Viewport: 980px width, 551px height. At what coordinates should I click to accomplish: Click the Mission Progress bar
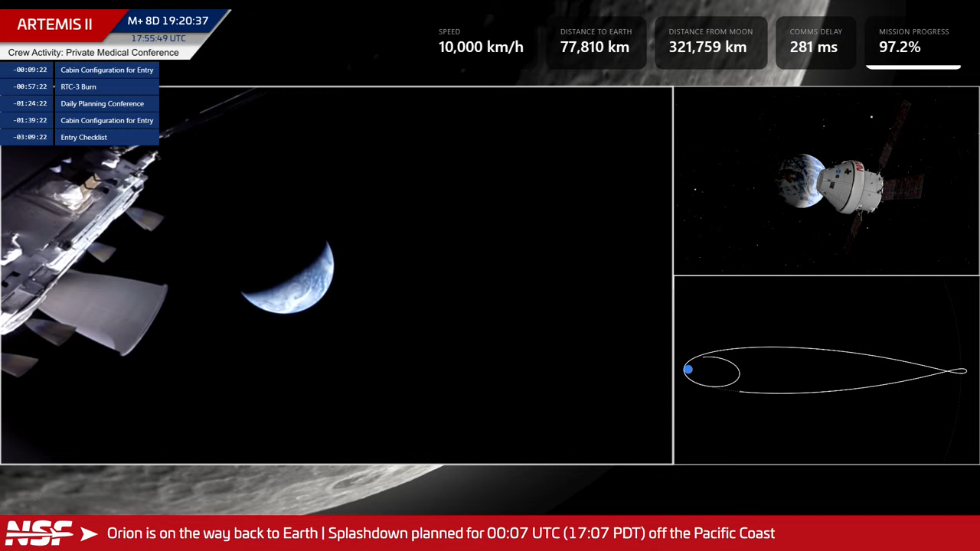(x=913, y=67)
